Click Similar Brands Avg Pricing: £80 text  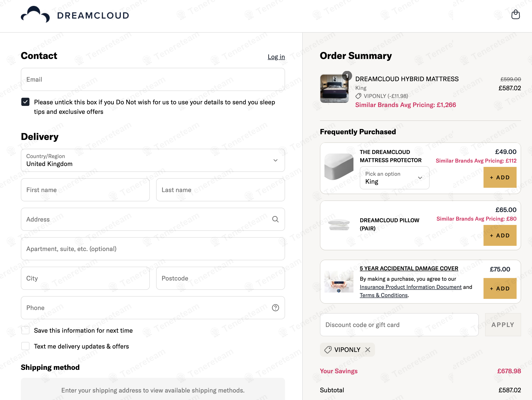[476, 219]
